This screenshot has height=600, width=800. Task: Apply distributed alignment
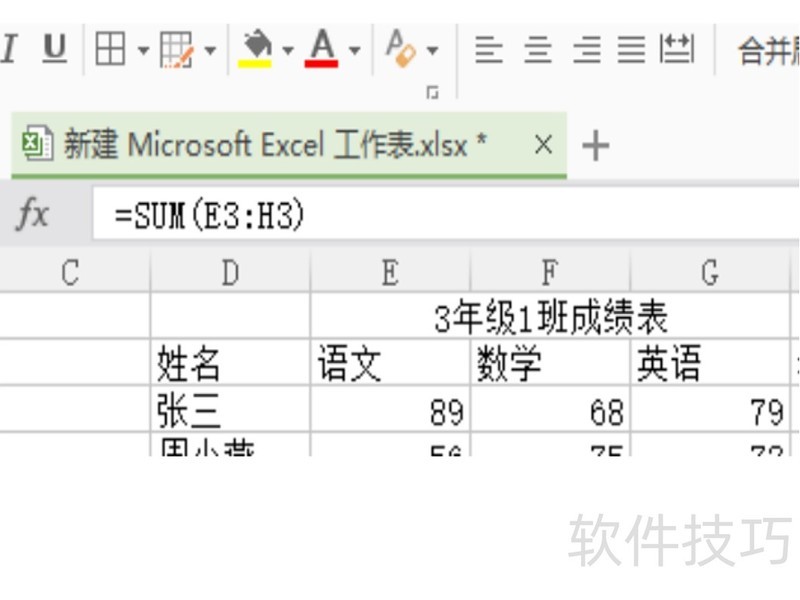point(677,49)
